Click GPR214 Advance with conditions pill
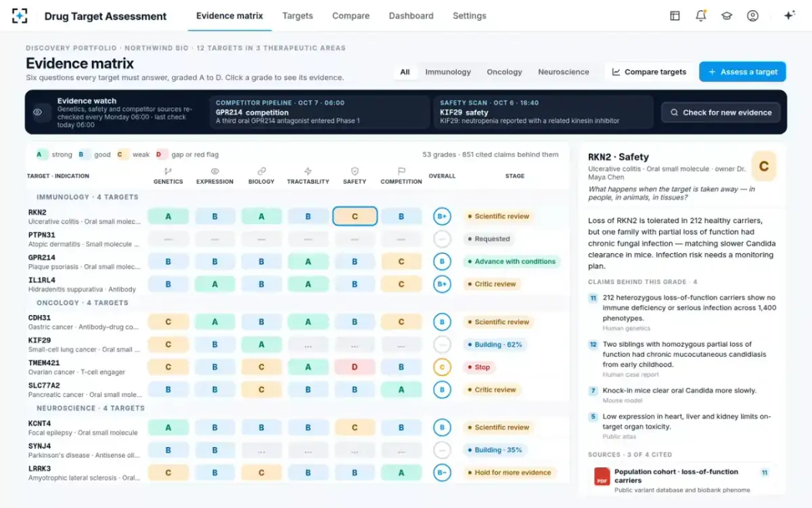 coord(512,261)
